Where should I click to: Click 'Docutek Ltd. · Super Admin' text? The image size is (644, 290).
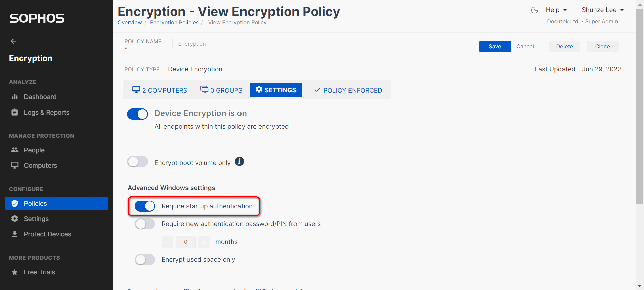pos(582,21)
